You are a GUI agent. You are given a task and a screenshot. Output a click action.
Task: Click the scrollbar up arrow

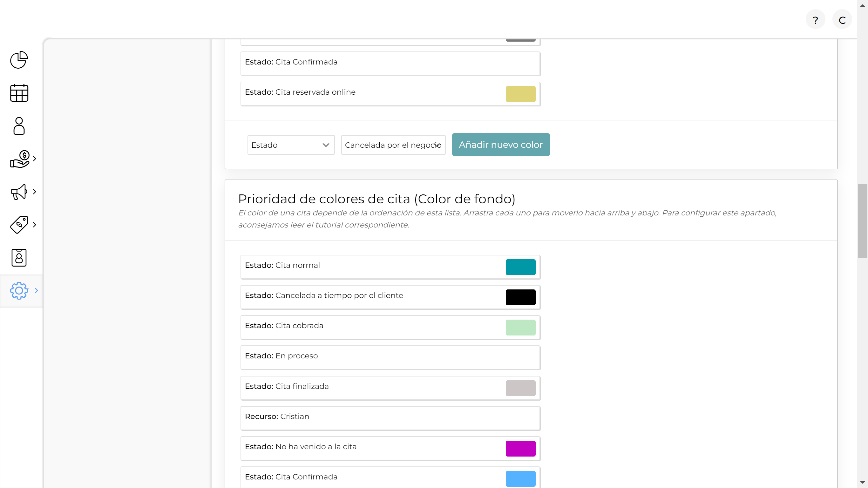(x=862, y=5)
